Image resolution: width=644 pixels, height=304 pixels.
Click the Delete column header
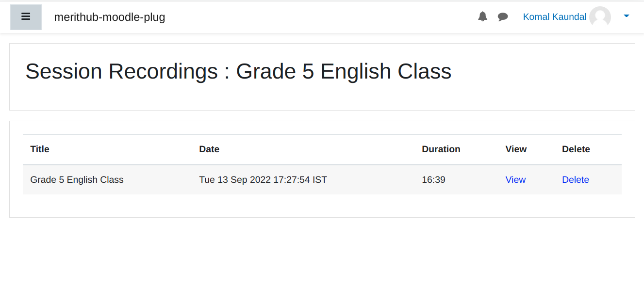tap(576, 149)
